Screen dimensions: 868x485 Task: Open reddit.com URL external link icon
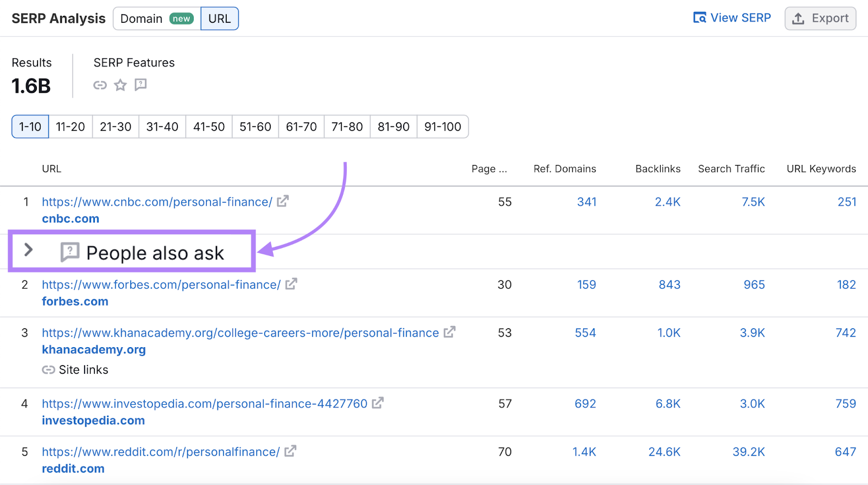pyautogui.click(x=290, y=451)
